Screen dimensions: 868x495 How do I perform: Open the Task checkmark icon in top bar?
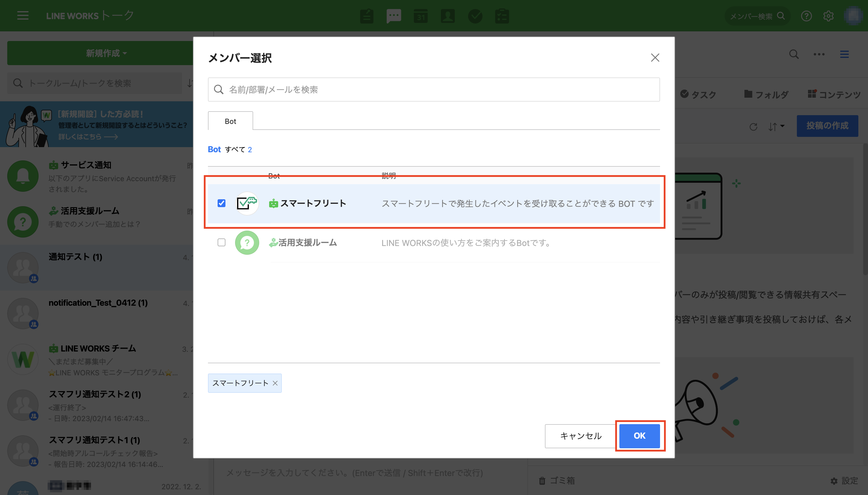(475, 16)
